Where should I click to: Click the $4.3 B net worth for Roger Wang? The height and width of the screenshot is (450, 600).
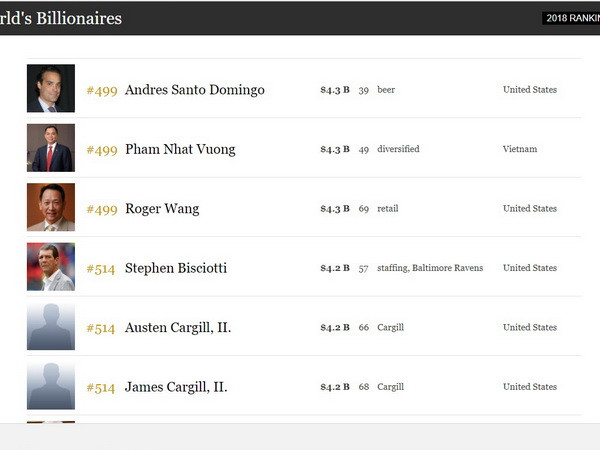334,209
